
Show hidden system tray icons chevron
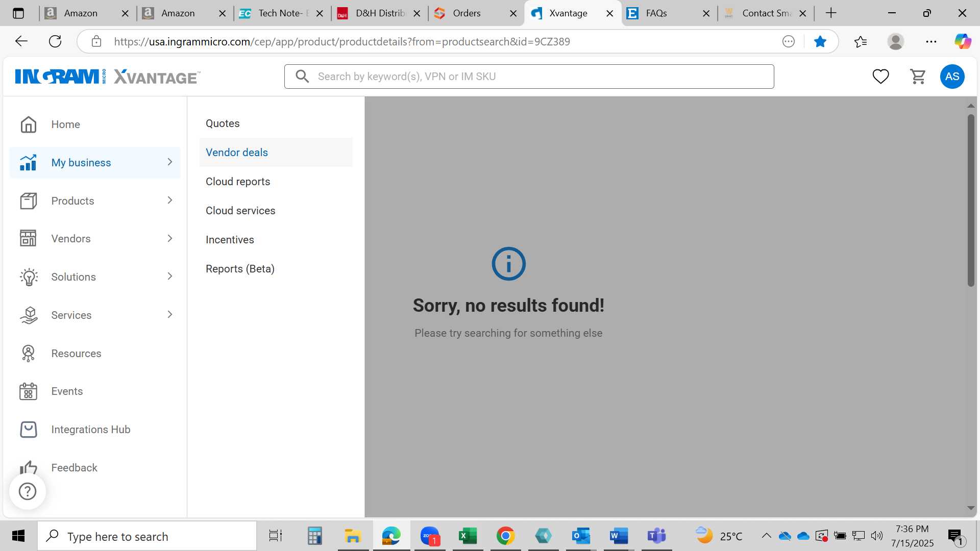coord(766,536)
